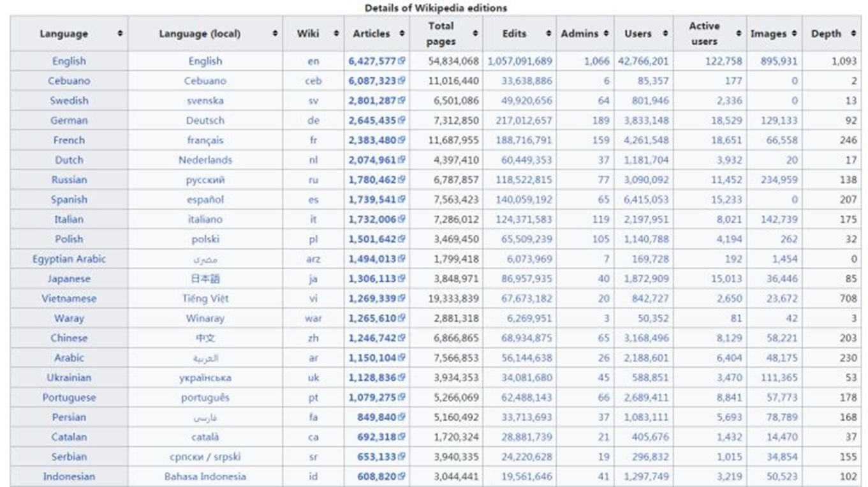The image size is (868, 487).
Task: Click German article count 2,645,435
Action: tap(372, 121)
